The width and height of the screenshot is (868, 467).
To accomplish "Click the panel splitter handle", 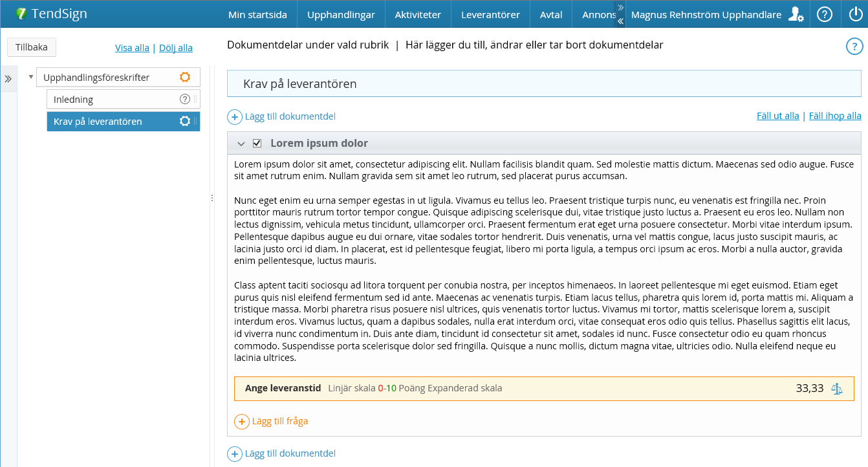I will pos(212,198).
